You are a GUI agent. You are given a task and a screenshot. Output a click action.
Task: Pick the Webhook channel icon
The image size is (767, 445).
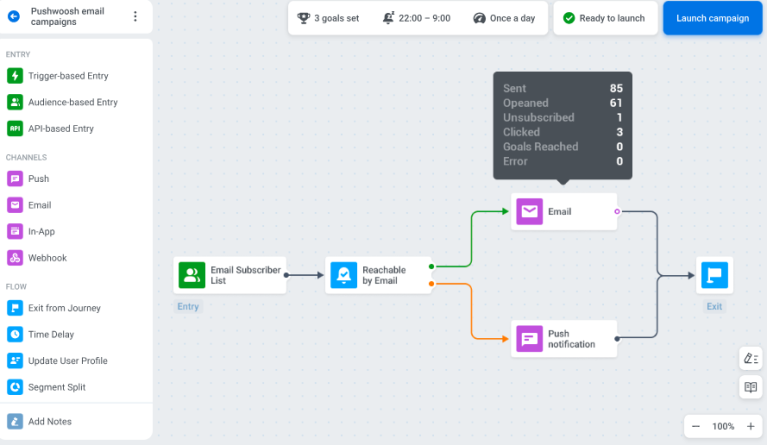[15, 258]
